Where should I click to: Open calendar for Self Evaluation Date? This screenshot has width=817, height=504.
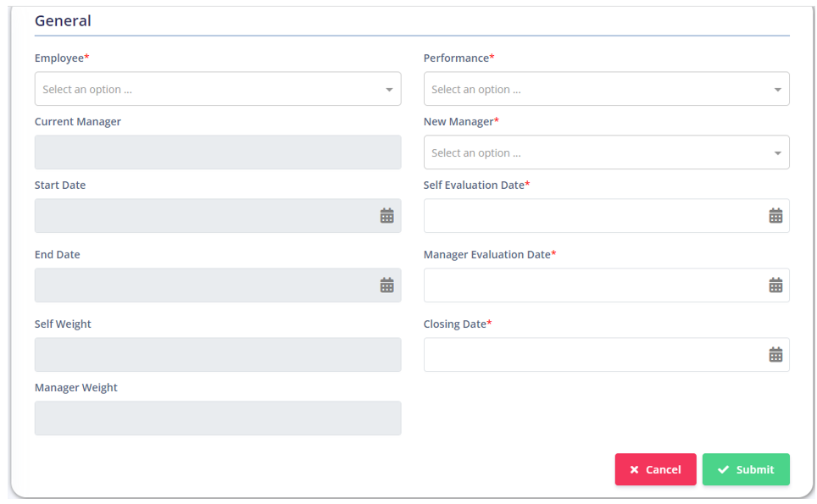coord(775,215)
